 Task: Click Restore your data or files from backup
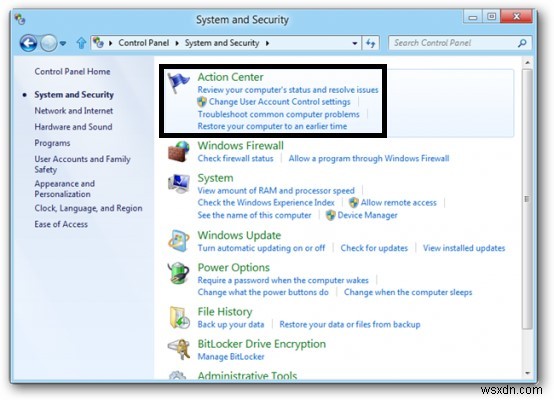click(x=350, y=324)
